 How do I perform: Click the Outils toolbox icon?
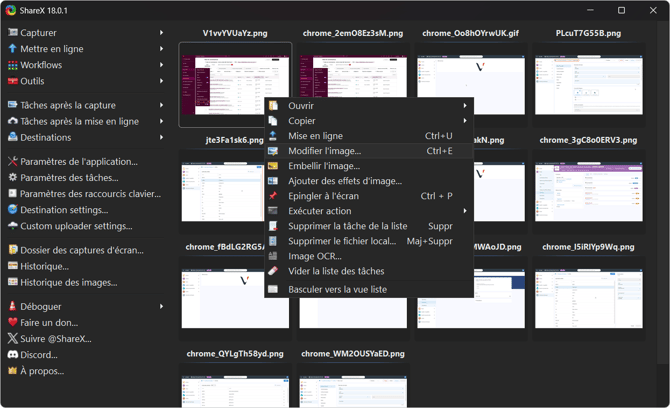coord(13,81)
